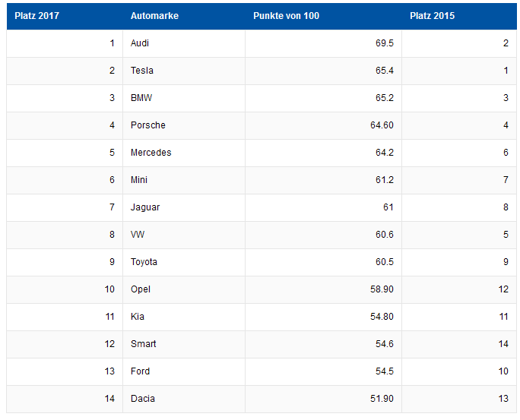
Task: Click the Platz 2015 column header
Action: pos(432,16)
